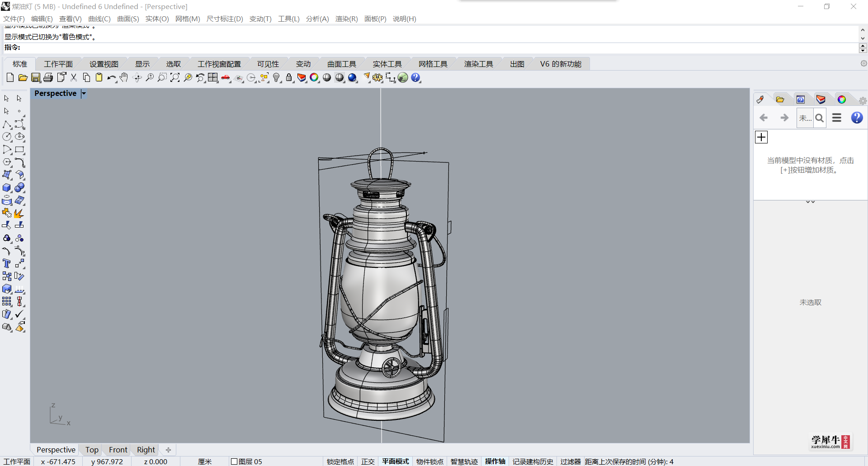Click the New file icon
Image resolution: width=868 pixels, height=466 pixels.
pos(10,78)
